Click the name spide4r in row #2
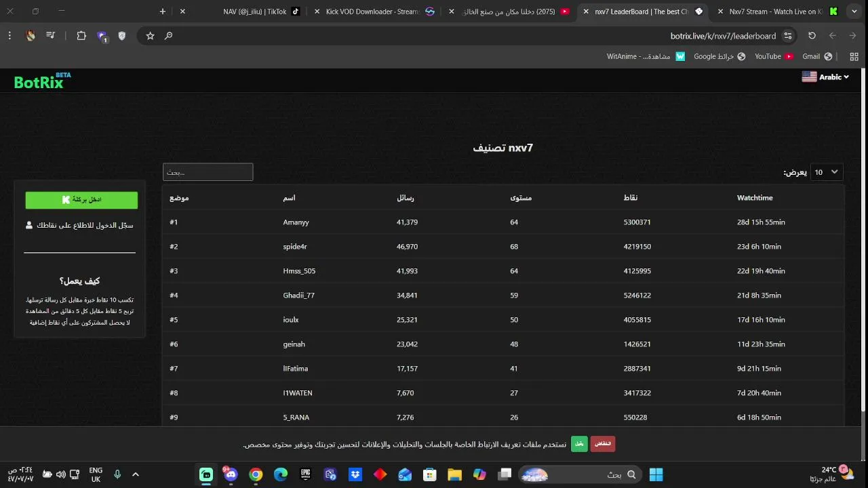 pos(295,247)
